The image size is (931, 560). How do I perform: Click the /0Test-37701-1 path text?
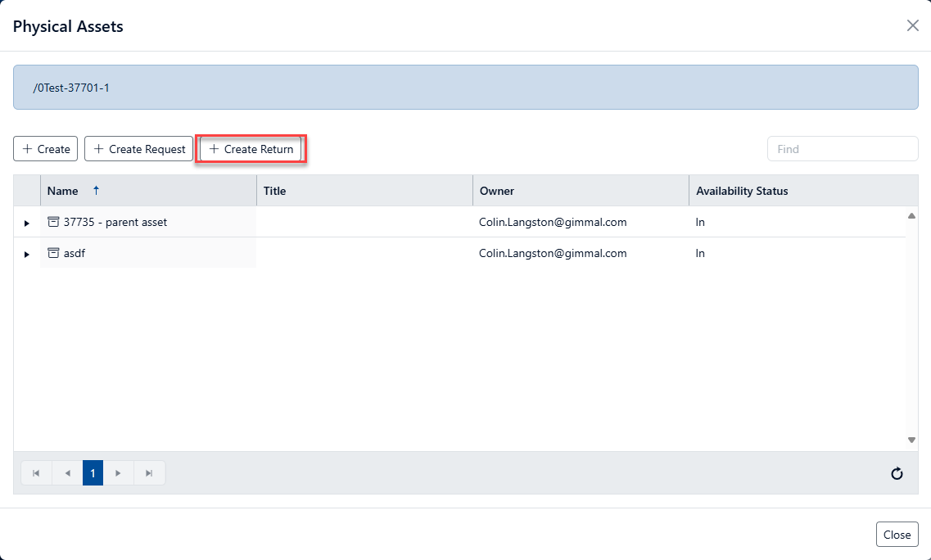coord(71,88)
